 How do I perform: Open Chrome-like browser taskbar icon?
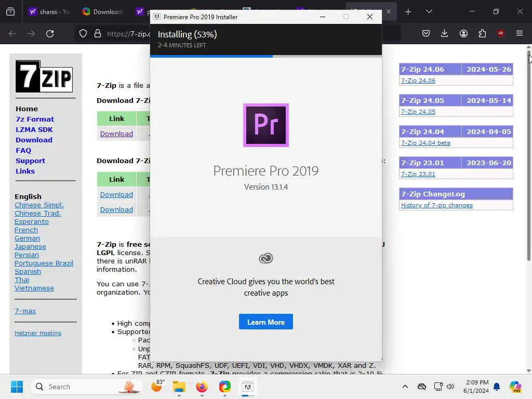tap(224, 387)
